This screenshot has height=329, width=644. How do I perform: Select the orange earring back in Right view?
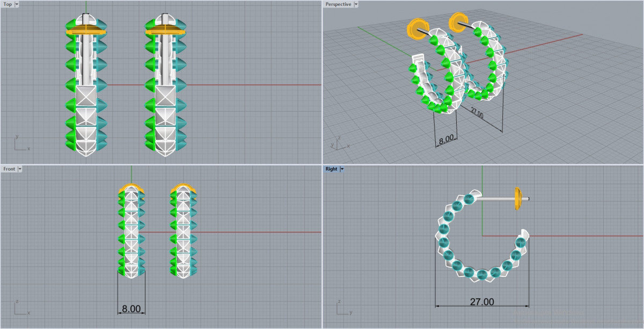518,199
